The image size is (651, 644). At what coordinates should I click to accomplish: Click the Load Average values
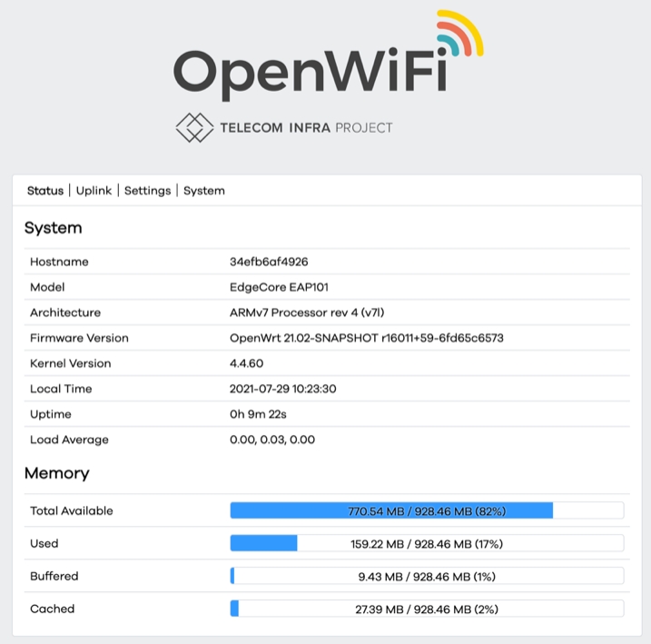(272, 440)
